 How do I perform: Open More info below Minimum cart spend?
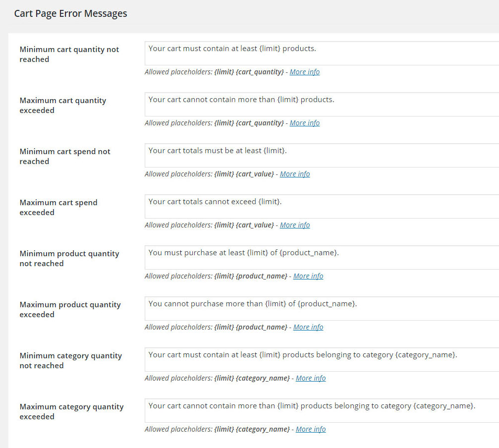pyautogui.click(x=295, y=174)
